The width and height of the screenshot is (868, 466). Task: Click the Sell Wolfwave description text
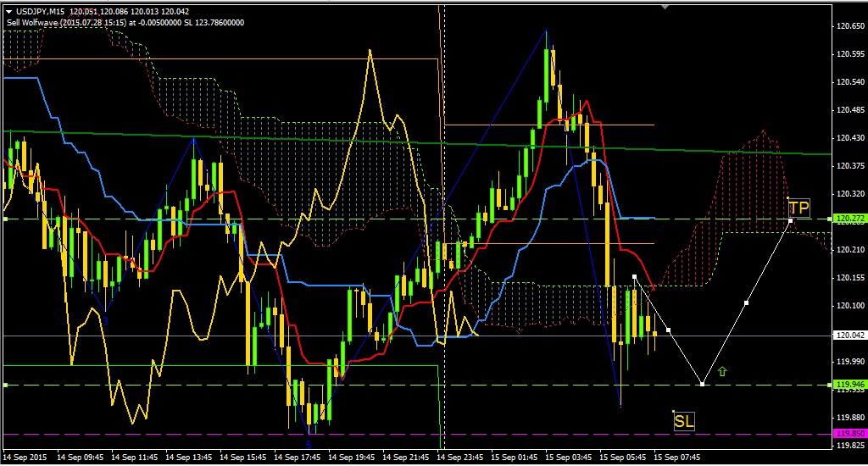[125, 23]
